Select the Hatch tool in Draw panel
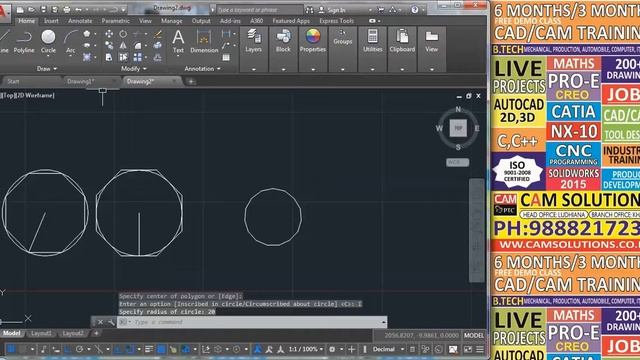640x360 pixels. [x=87, y=57]
